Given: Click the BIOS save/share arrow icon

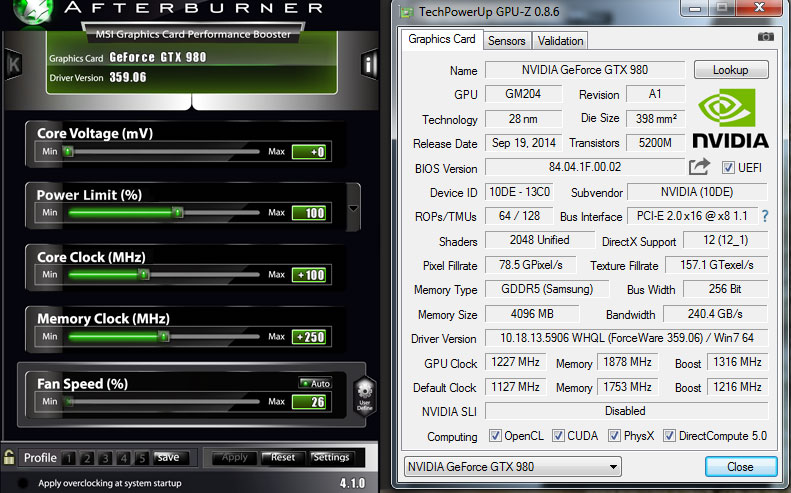Looking at the screenshot, I should 699,167.
